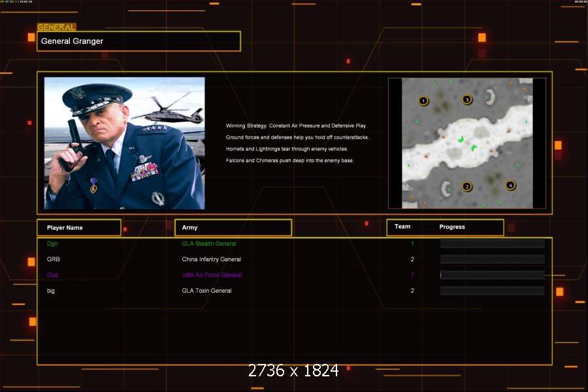The image size is (588, 392).
Task: Click the GLA Toxin General army entry
Action: pos(206,291)
